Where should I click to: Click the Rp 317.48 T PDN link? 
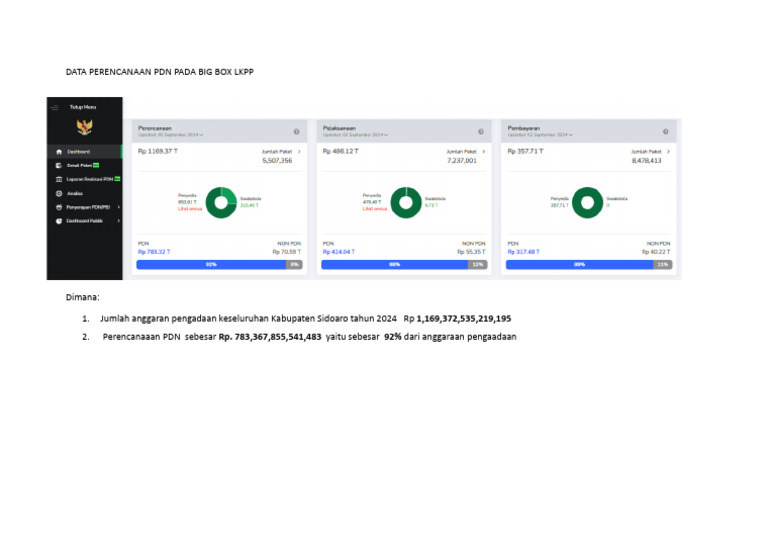click(523, 252)
